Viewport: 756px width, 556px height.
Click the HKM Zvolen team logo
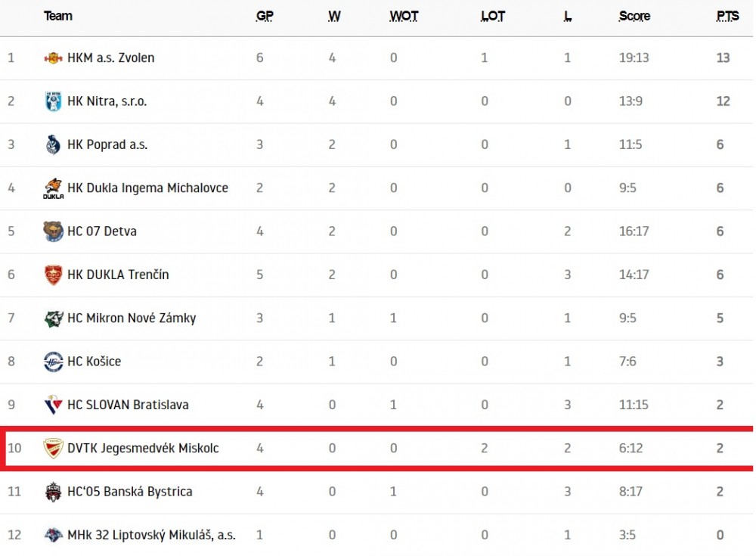point(53,58)
